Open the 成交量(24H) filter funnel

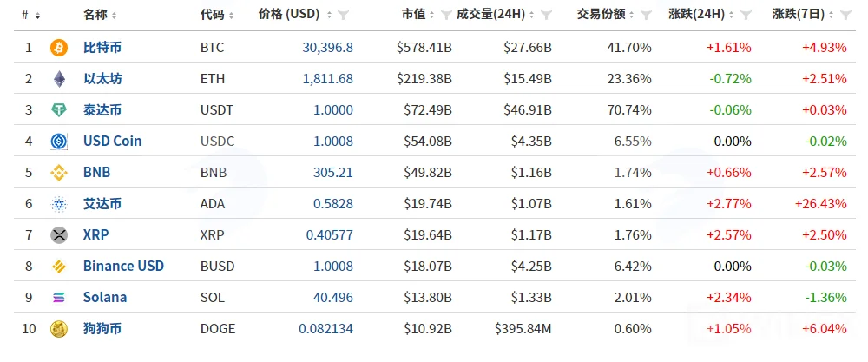[546, 15]
